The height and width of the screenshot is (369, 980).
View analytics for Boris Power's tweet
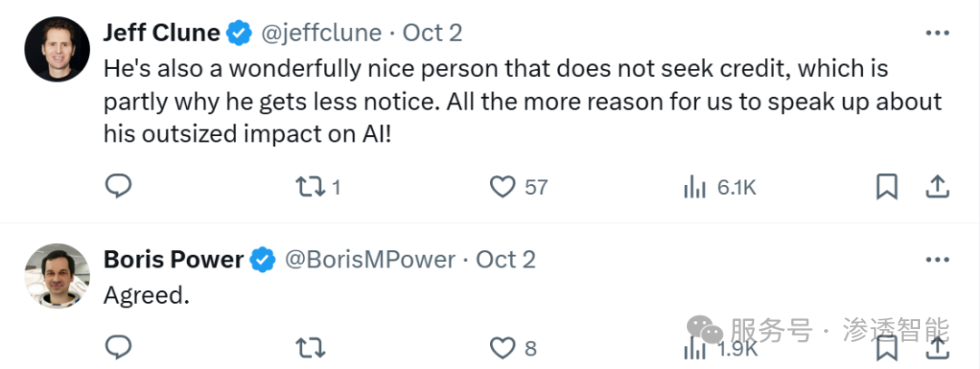[x=694, y=347]
